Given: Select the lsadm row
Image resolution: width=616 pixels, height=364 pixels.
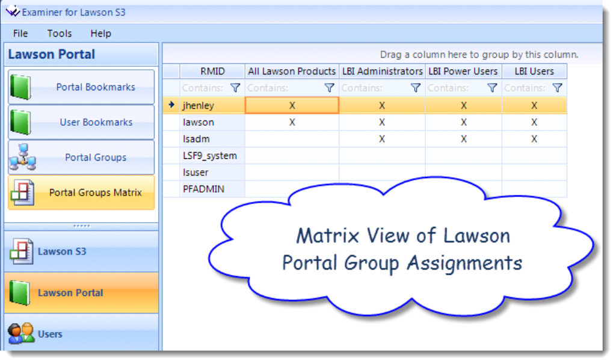Looking at the screenshot, I should 365,139.
